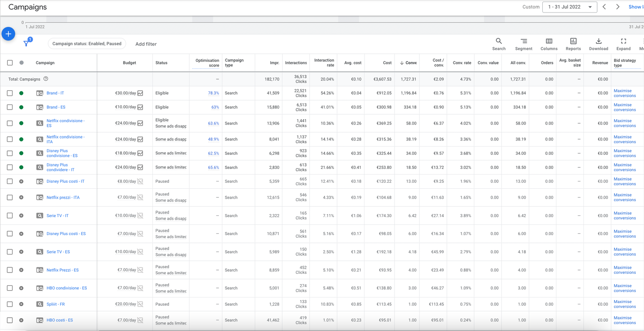Click the blue plus new campaign button
This screenshot has height=331, width=644.
pyautogui.click(x=8, y=34)
